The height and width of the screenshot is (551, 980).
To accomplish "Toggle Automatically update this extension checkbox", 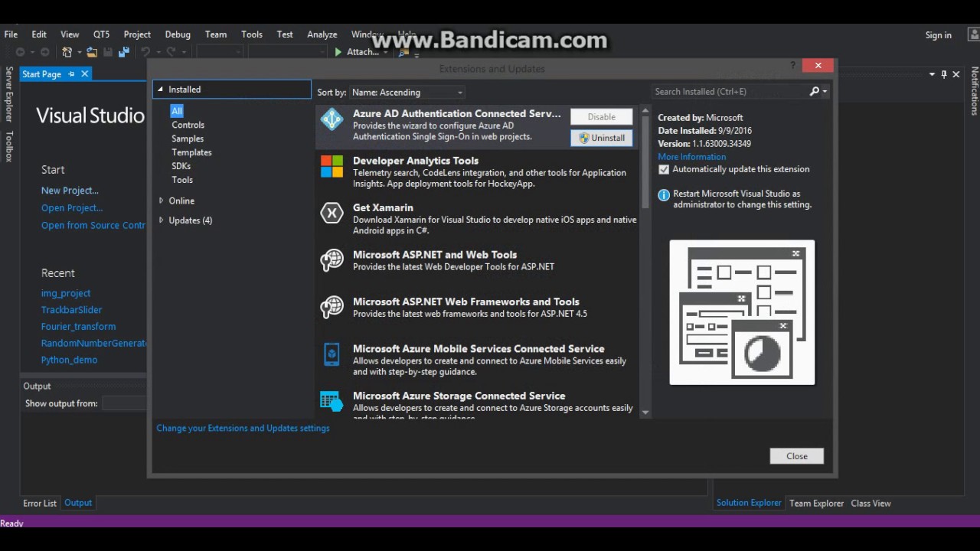I will pos(664,169).
